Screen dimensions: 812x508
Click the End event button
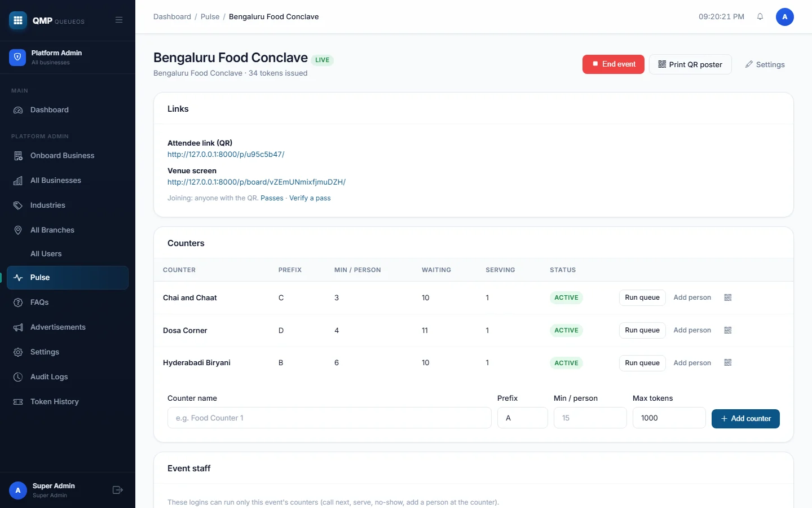tap(614, 64)
